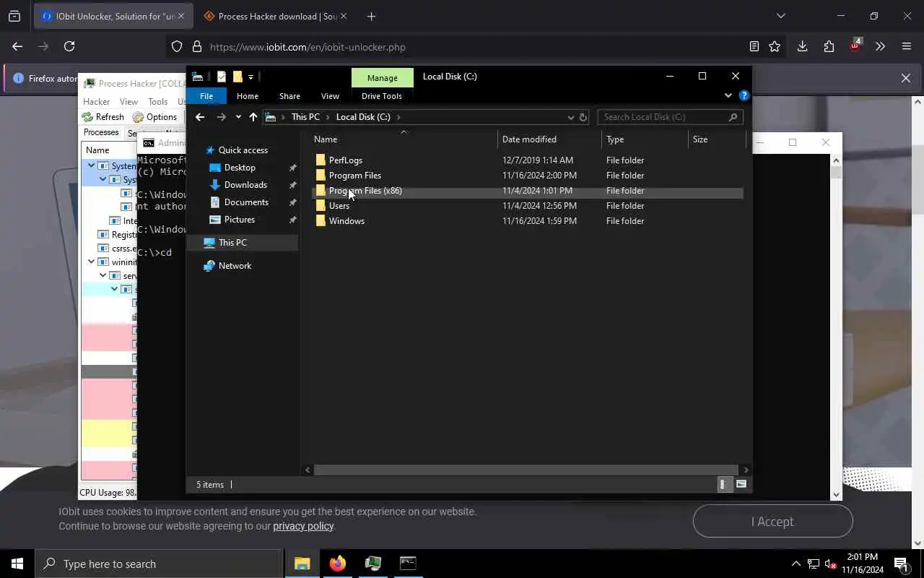This screenshot has width=924, height=578.
Task: Switch to the Share ribbon tab
Action: click(289, 96)
